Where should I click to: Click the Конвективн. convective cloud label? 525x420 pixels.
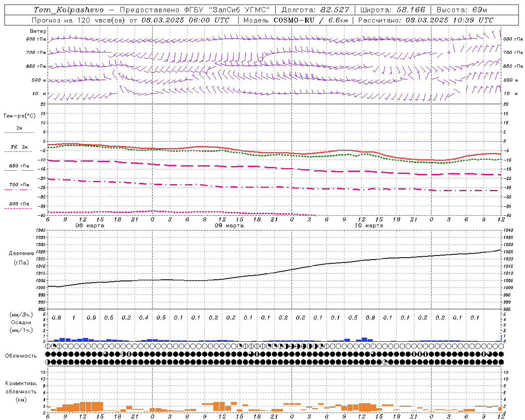click(21, 383)
